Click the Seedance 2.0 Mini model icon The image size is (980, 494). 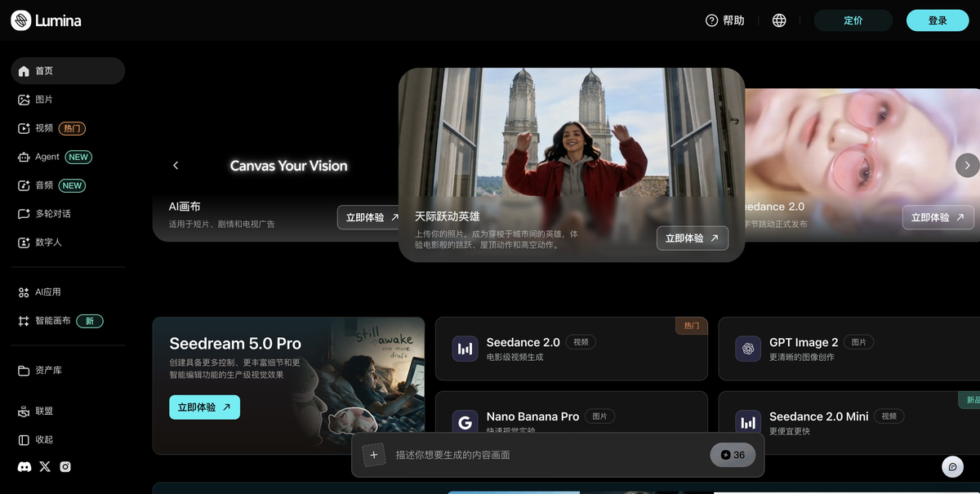tap(748, 422)
